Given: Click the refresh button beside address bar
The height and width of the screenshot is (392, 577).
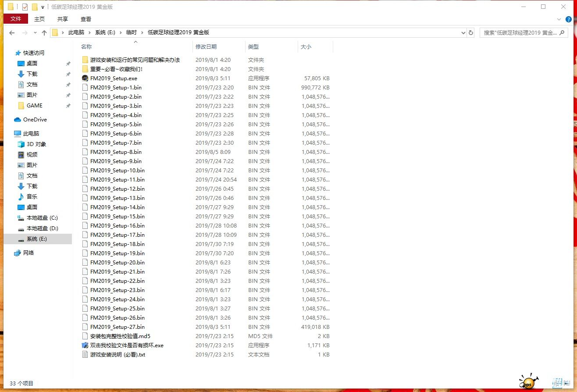Looking at the screenshot, I should coord(471,32).
